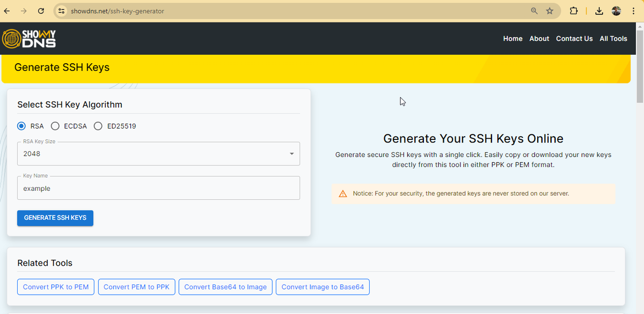This screenshot has height=314, width=644.
Task: Click the browser address bar URL
Action: click(x=118, y=11)
